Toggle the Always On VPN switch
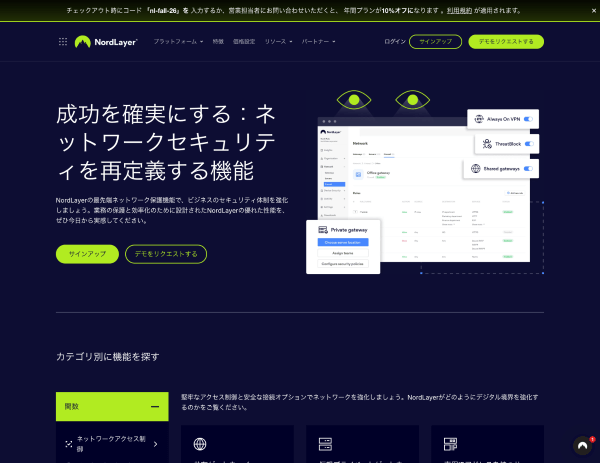Screen dimensions: 600x463 click(x=528, y=119)
